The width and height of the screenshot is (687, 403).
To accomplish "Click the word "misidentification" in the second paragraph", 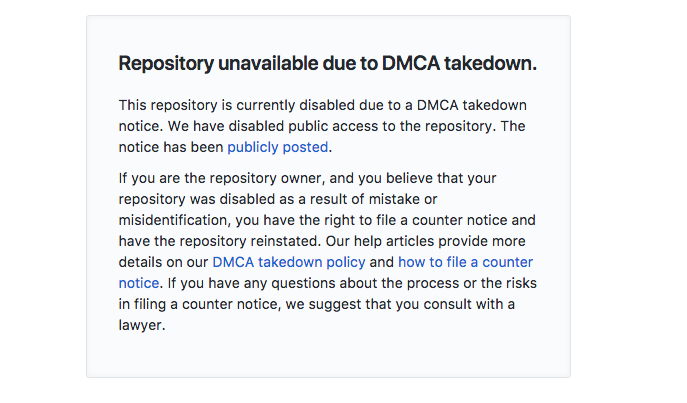I will (176, 220).
